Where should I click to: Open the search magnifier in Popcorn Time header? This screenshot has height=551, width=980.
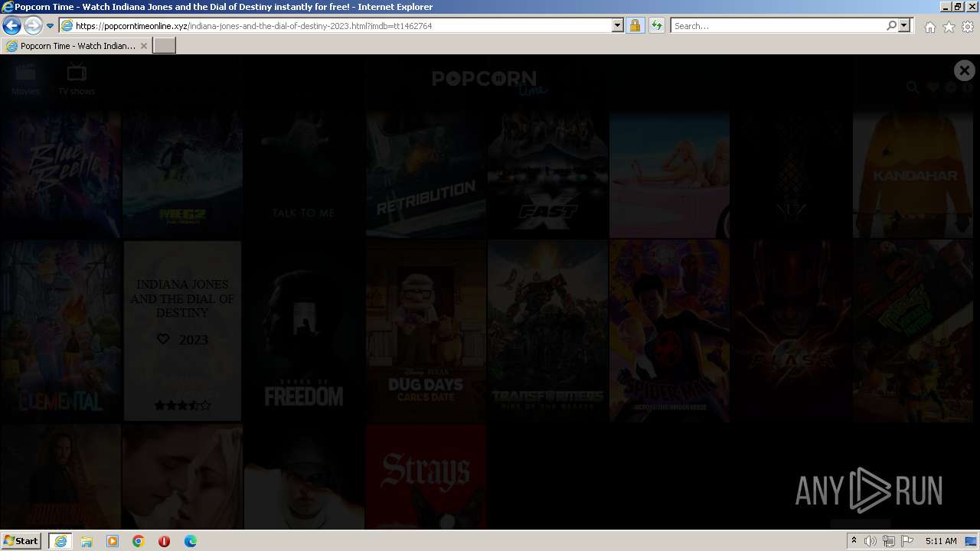(913, 87)
